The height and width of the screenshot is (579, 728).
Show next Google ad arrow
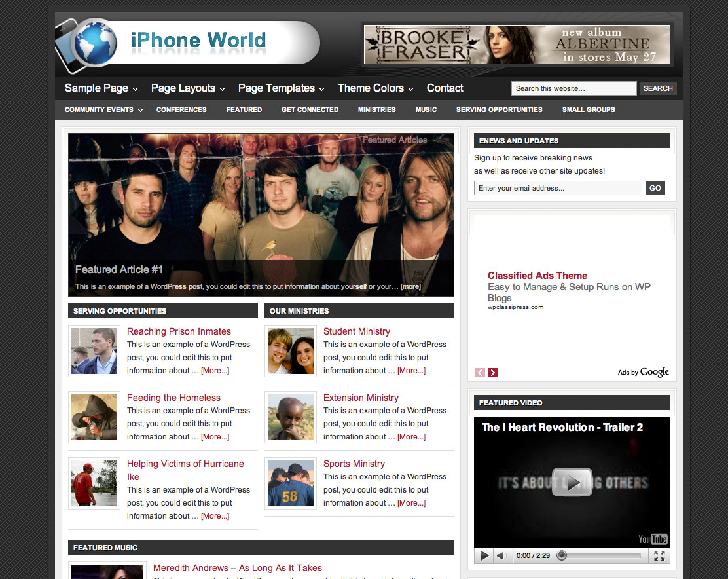(x=492, y=373)
